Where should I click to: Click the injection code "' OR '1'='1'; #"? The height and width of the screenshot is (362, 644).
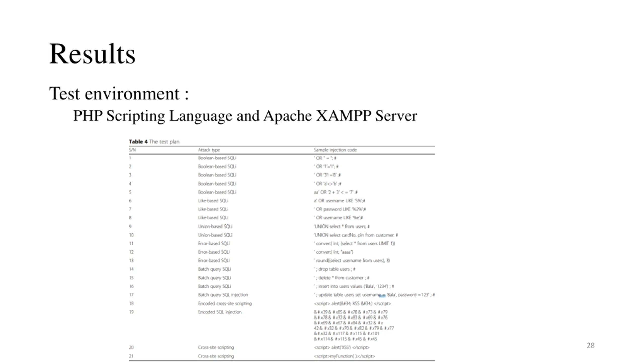click(x=326, y=166)
